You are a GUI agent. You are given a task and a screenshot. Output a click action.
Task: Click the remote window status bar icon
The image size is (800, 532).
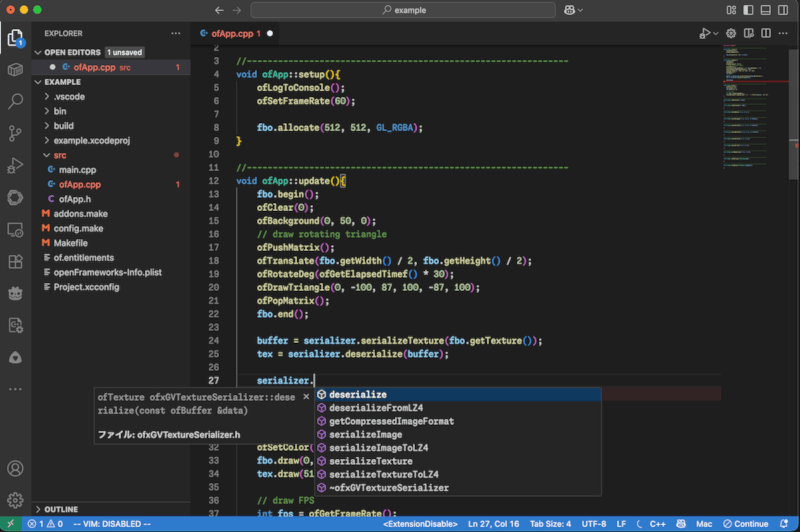click(10, 524)
